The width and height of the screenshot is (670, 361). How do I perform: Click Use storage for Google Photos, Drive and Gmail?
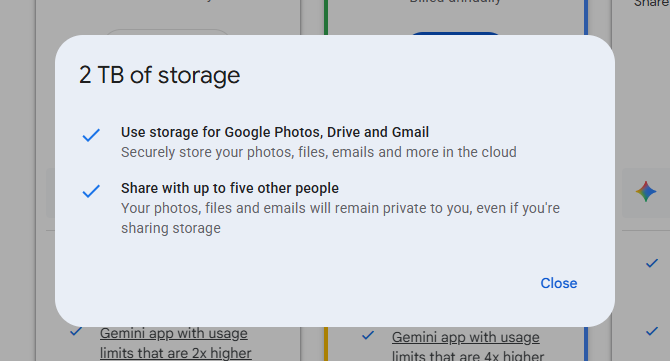[x=275, y=132]
